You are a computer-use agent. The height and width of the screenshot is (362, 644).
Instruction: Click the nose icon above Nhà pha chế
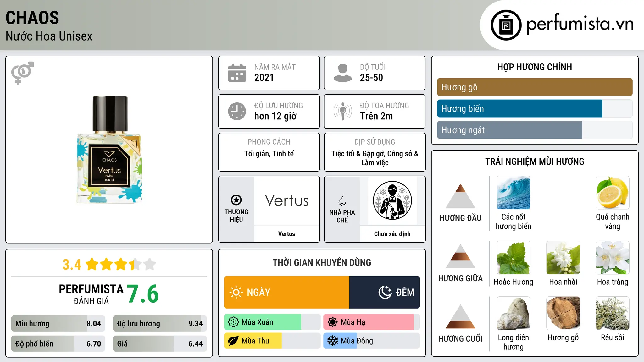(x=342, y=200)
